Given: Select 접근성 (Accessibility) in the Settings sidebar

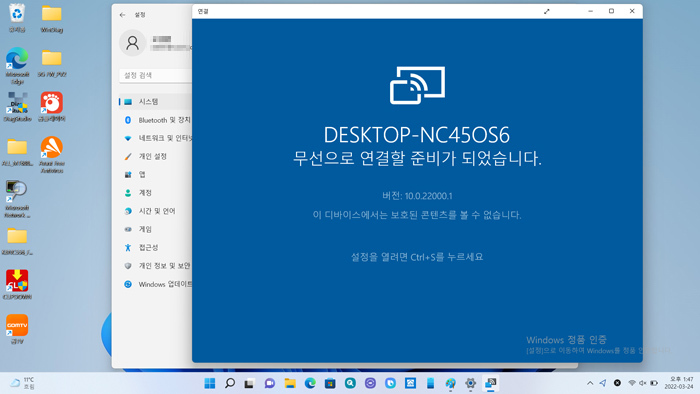Looking at the screenshot, I should tap(155, 248).
